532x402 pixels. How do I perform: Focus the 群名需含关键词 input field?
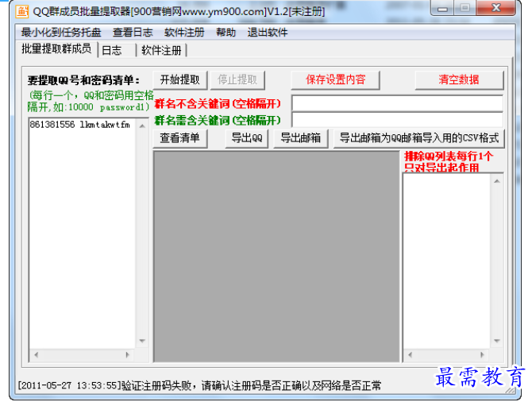tap(397, 120)
